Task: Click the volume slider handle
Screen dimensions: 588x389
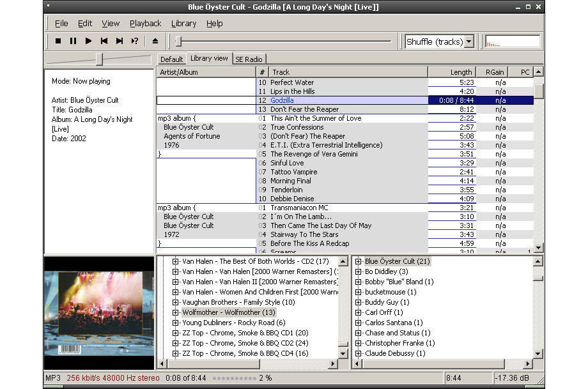Action: tap(99, 59)
